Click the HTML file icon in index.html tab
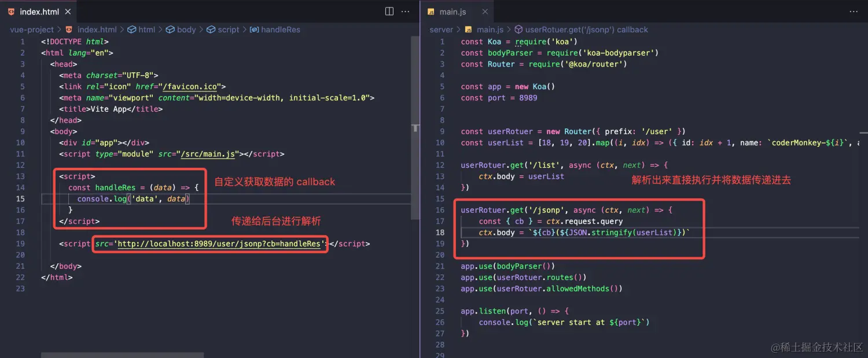Viewport: 868px width, 358px height. 11,12
